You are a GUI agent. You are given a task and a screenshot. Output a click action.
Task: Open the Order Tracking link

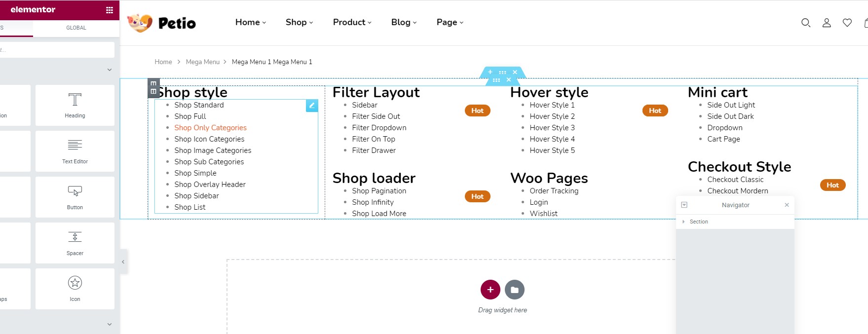[x=554, y=191]
